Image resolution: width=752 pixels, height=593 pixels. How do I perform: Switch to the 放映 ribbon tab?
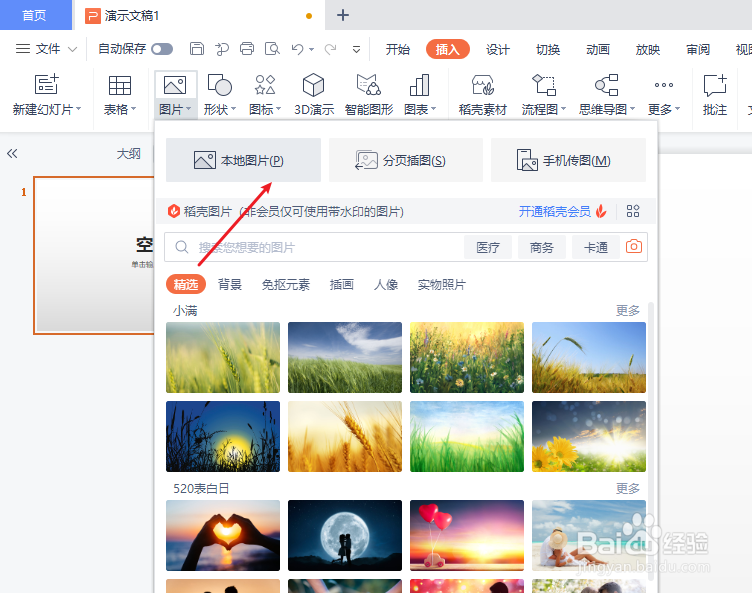[x=647, y=49]
